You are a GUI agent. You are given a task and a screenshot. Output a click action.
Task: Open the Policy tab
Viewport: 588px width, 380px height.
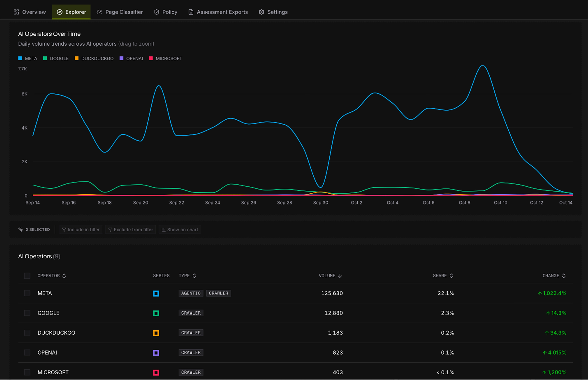(166, 12)
